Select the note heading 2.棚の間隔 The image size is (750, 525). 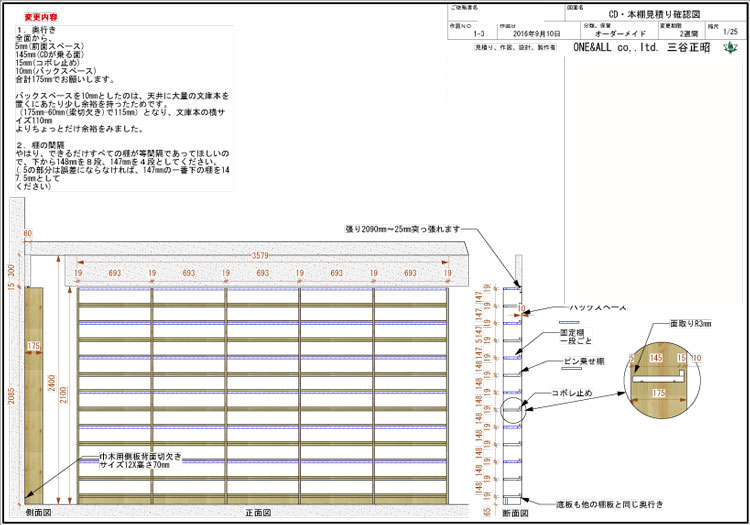[40, 145]
